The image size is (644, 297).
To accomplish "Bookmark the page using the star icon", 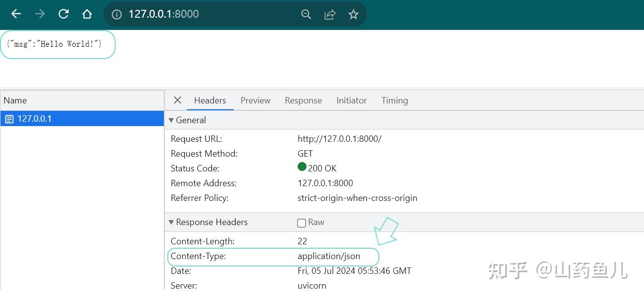I will pos(353,14).
